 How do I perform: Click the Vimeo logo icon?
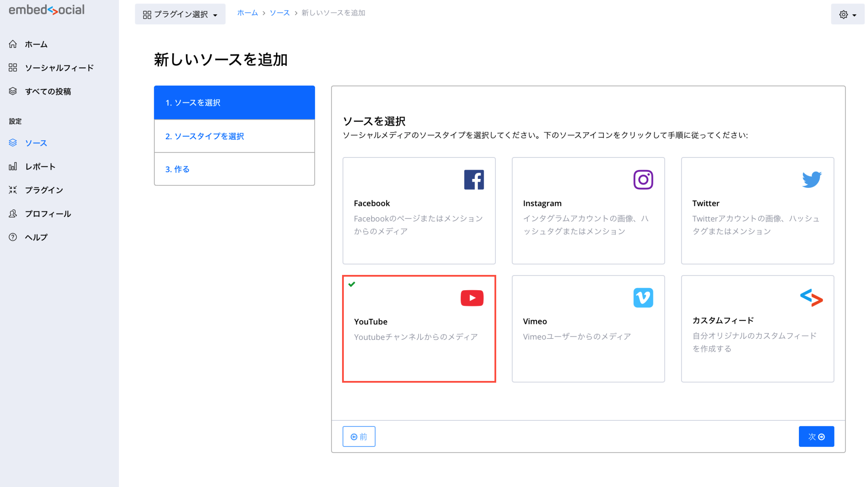coord(643,298)
